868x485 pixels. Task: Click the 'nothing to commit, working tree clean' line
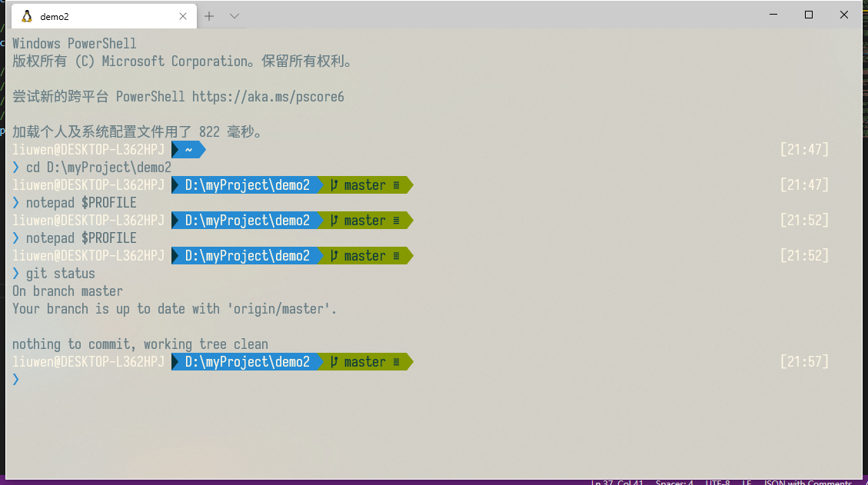(140, 344)
